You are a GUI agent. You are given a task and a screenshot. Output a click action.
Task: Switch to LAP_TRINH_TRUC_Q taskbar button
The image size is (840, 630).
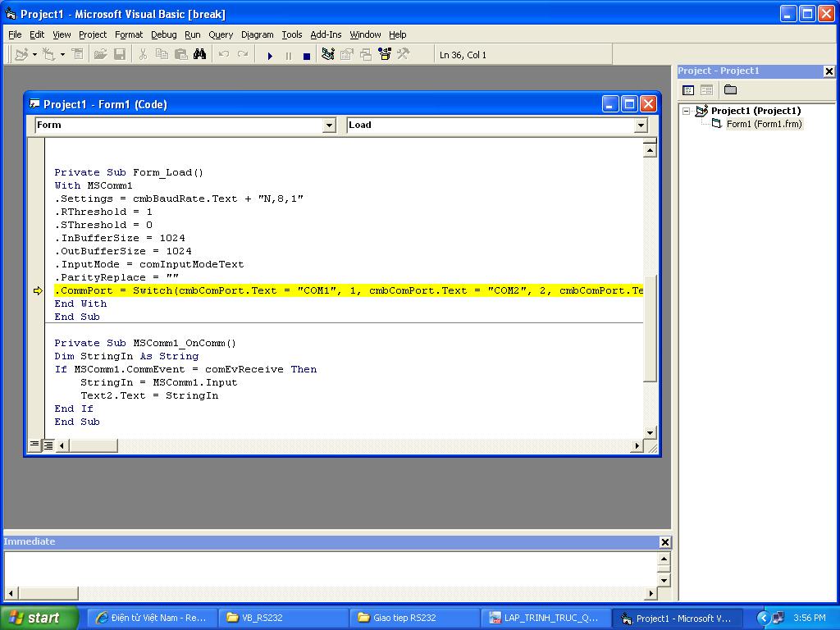[546, 618]
